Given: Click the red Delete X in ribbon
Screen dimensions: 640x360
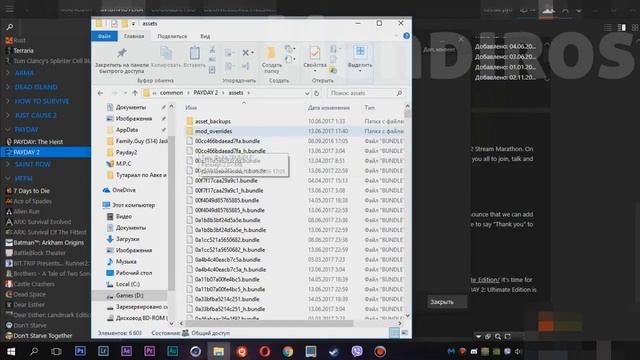Looking at the screenshot, I should 245,53.
